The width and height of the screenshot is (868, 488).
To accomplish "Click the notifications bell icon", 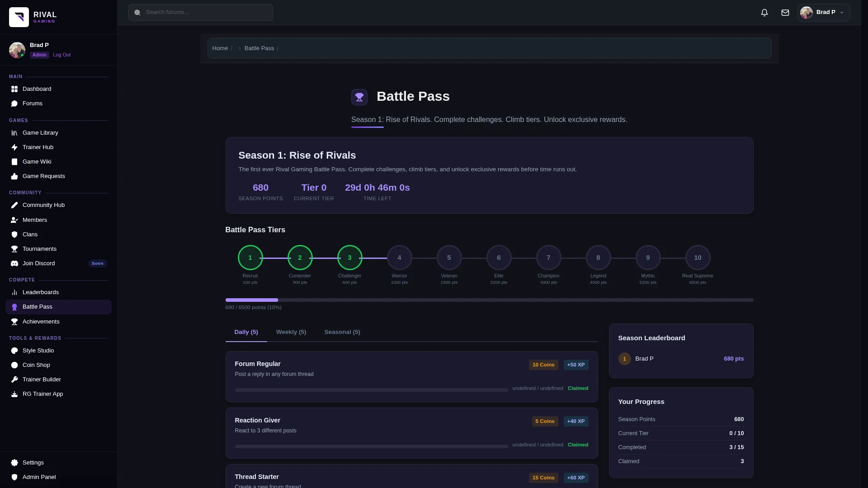I will click(x=764, y=13).
